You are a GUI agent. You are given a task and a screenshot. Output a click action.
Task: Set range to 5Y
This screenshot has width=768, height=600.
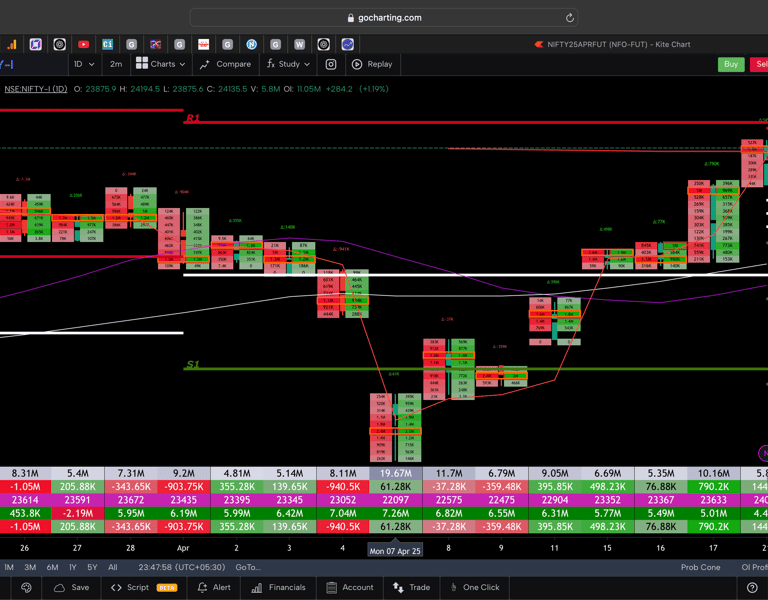click(x=92, y=567)
